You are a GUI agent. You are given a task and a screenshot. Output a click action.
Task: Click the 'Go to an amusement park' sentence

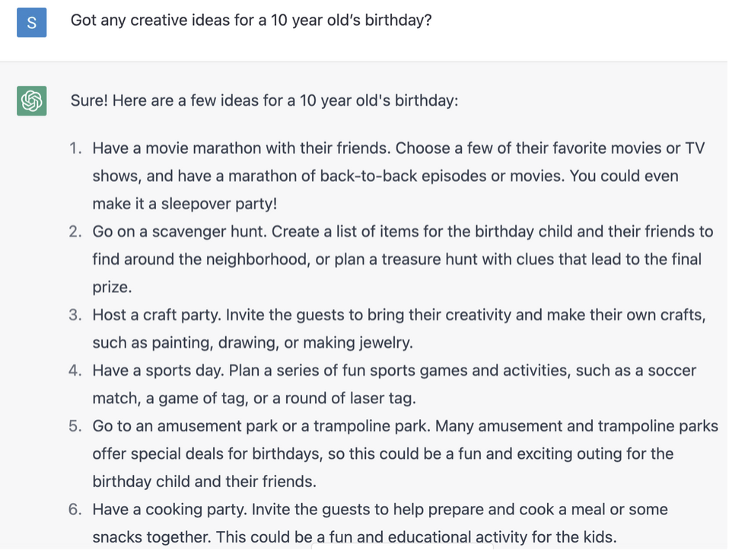tap(262, 426)
